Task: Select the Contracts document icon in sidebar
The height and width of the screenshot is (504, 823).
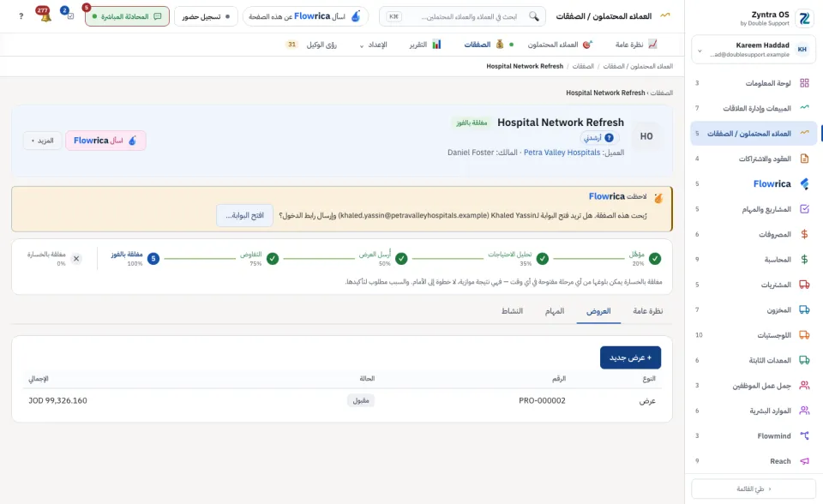Action: (x=804, y=159)
